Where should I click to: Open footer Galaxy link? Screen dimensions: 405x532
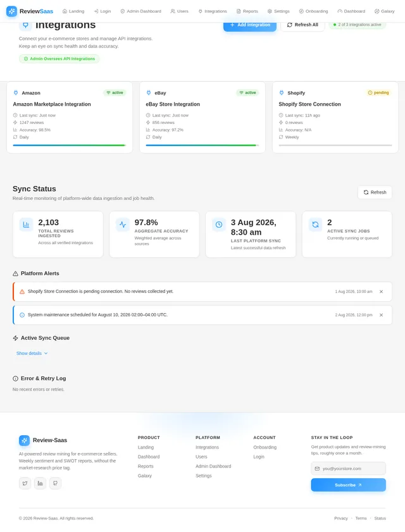(x=145, y=476)
